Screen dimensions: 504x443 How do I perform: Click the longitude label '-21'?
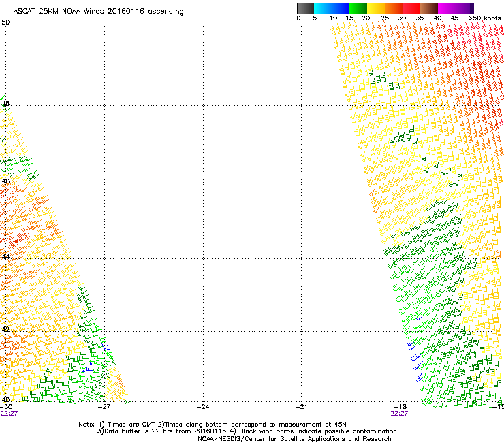point(302,407)
